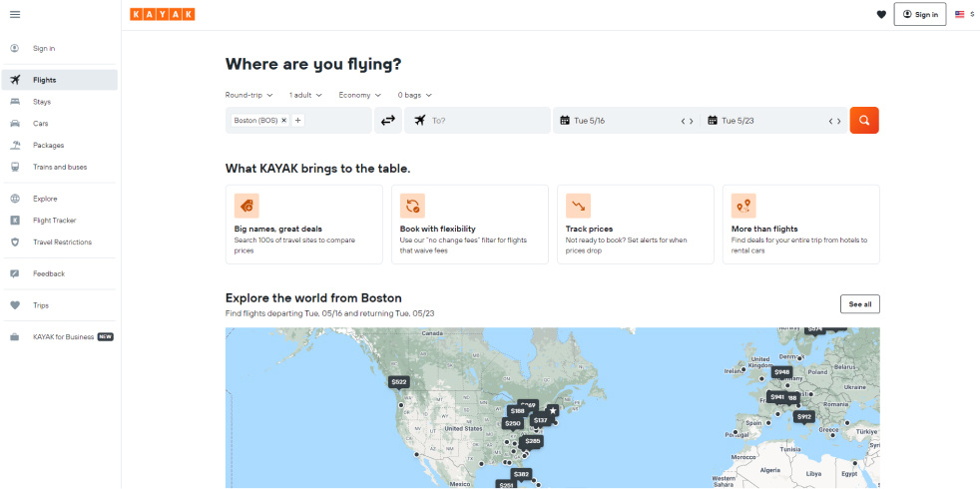Open the 0 bags dropdown
Viewport: 980px width, 489px height.
414,95
